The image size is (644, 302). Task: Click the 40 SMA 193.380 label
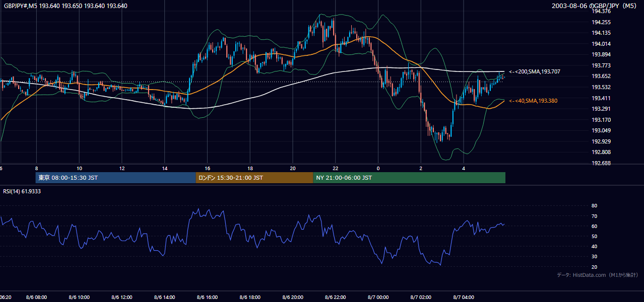coord(533,101)
